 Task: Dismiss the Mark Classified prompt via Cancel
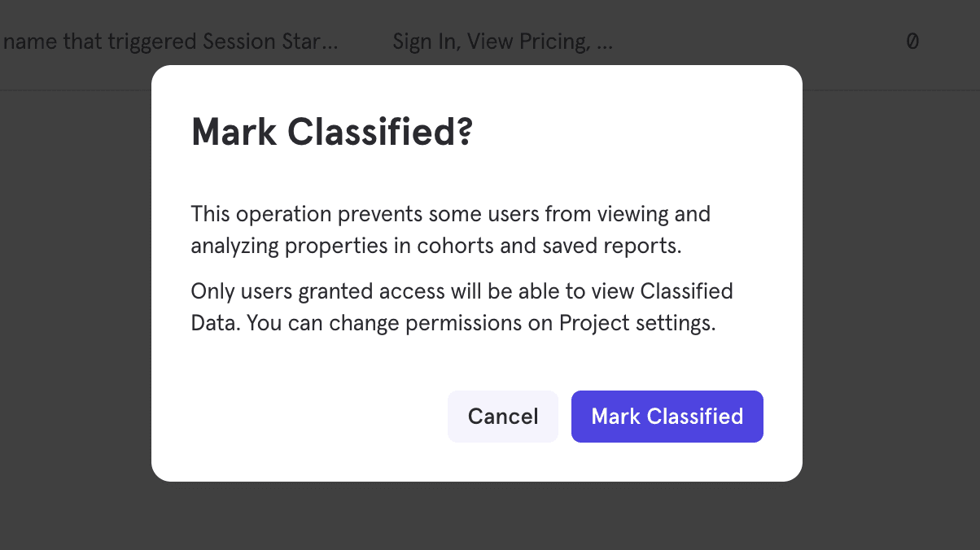click(503, 416)
